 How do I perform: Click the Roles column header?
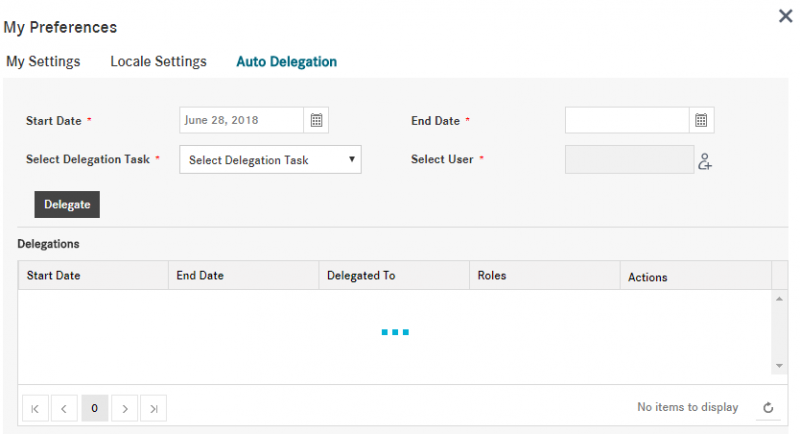click(545, 275)
